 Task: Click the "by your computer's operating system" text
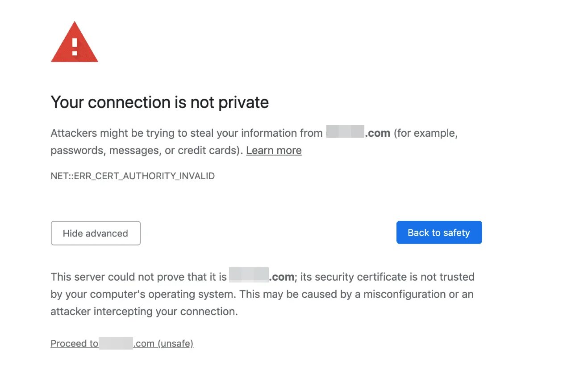[x=139, y=294]
